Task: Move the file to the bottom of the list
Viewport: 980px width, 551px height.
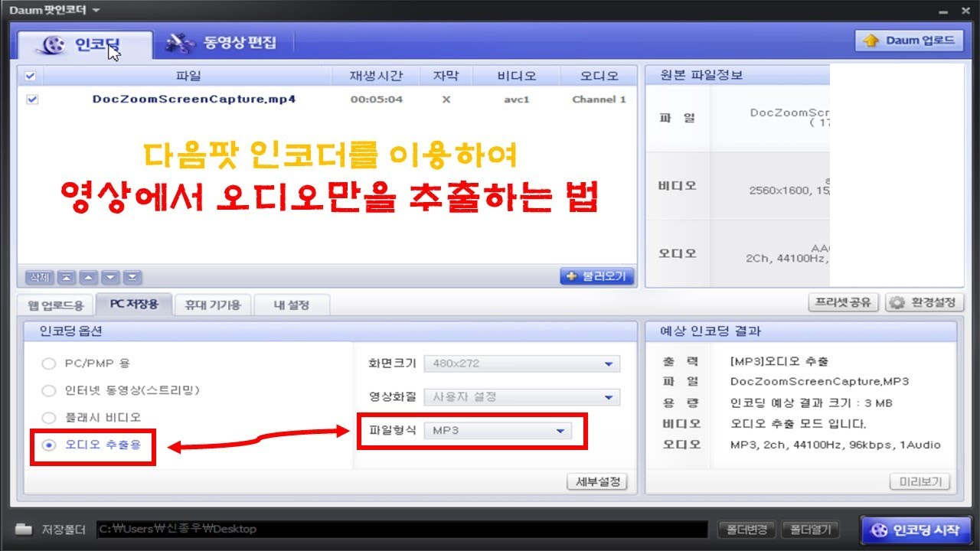Action: click(133, 277)
